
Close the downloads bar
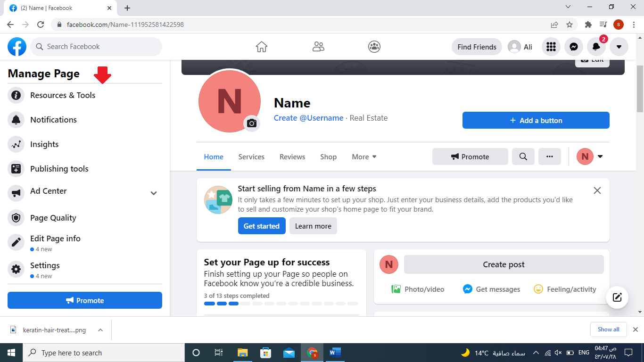click(x=636, y=329)
